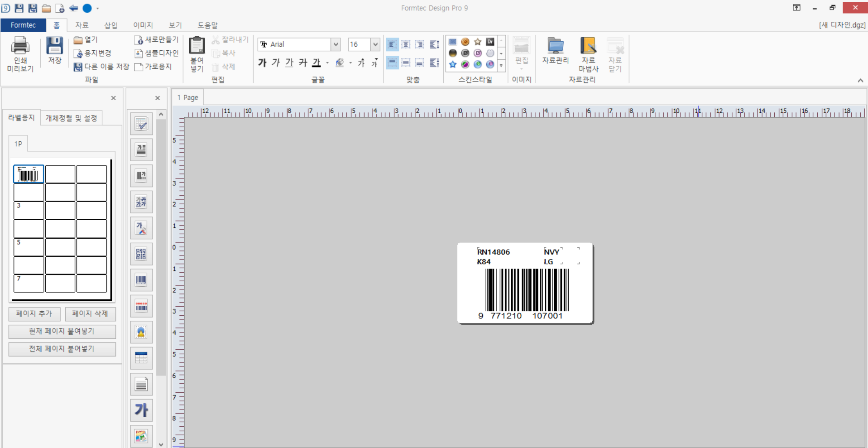
Task: Select the barcode tool in sidebar
Action: [141, 280]
